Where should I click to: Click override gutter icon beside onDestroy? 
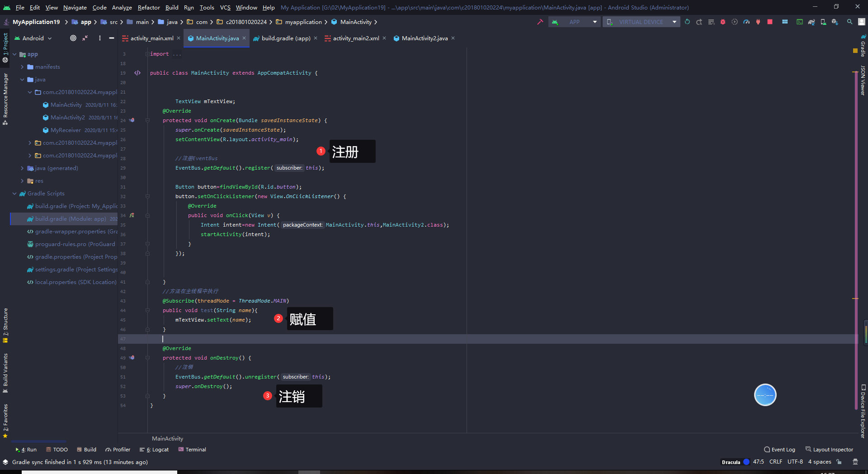pos(132,358)
